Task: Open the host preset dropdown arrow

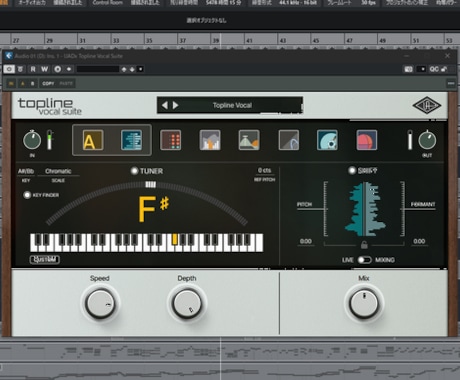Action: pos(140,69)
